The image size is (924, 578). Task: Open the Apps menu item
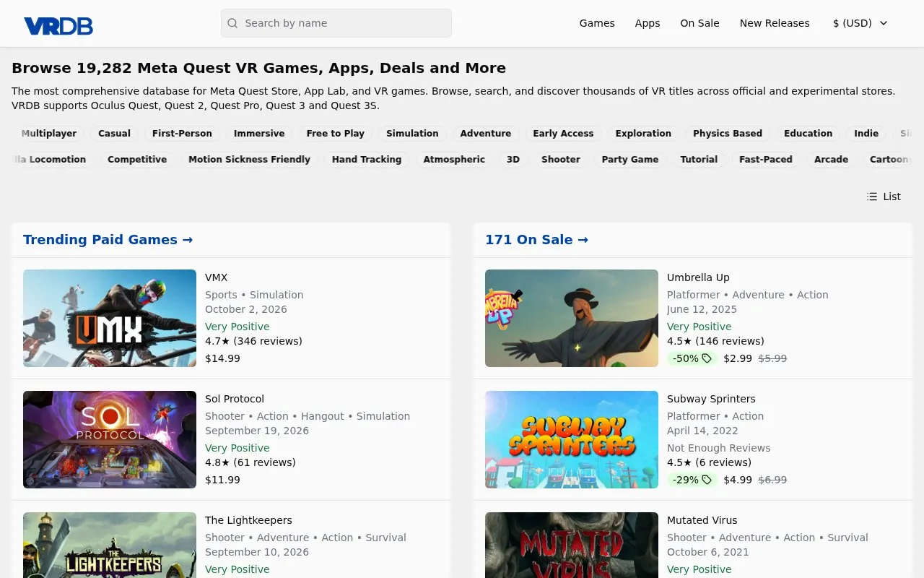tap(648, 23)
